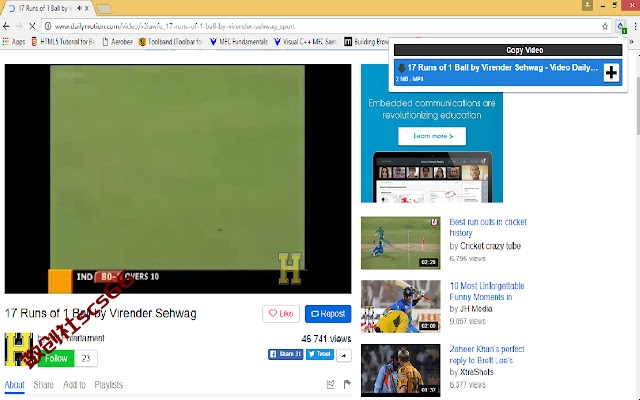The image size is (640, 400).
Task: Click the Chrome user profile icon
Action: [x=587, y=5]
